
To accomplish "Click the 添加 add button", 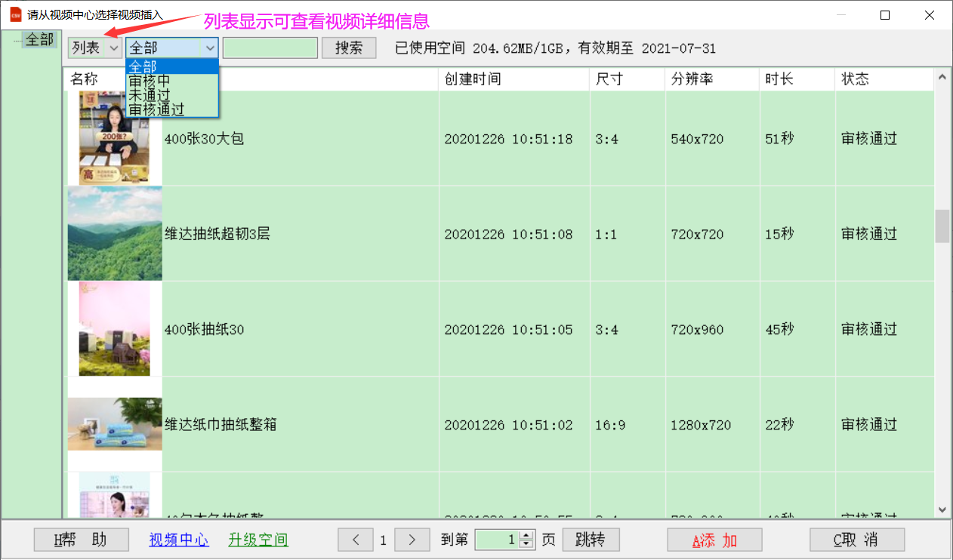I will pyautogui.click(x=714, y=540).
